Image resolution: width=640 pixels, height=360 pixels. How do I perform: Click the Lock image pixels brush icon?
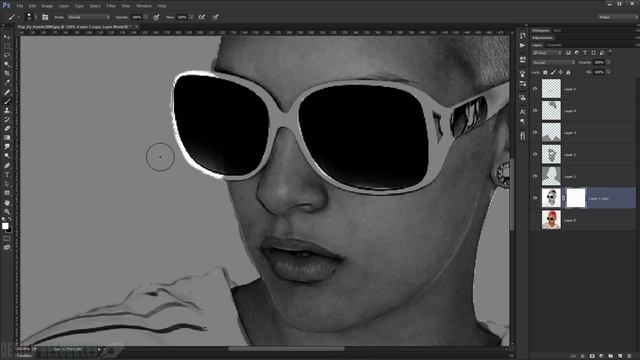click(553, 72)
